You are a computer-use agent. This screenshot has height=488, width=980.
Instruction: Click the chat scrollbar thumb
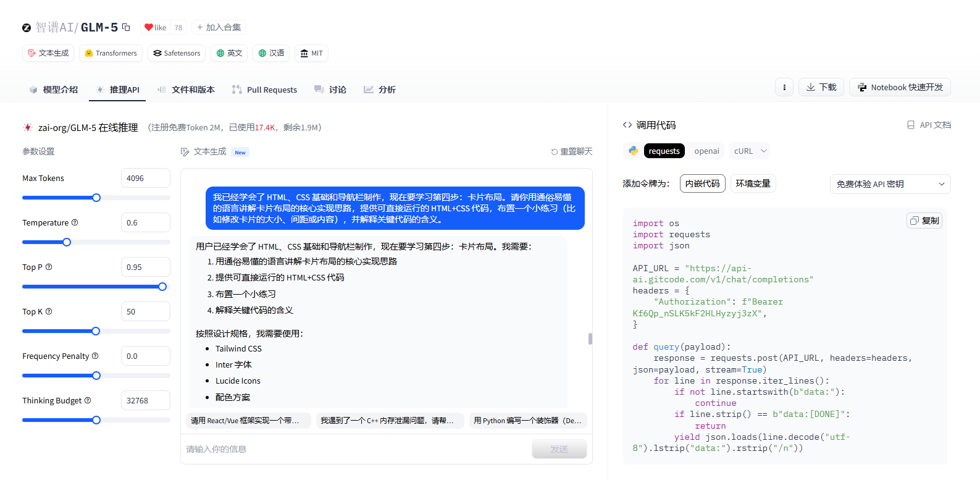(590, 339)
